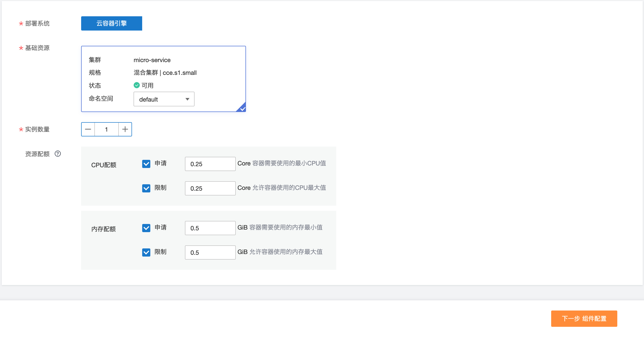Click the CPU limit 0.25 input field

click(210, 188)
